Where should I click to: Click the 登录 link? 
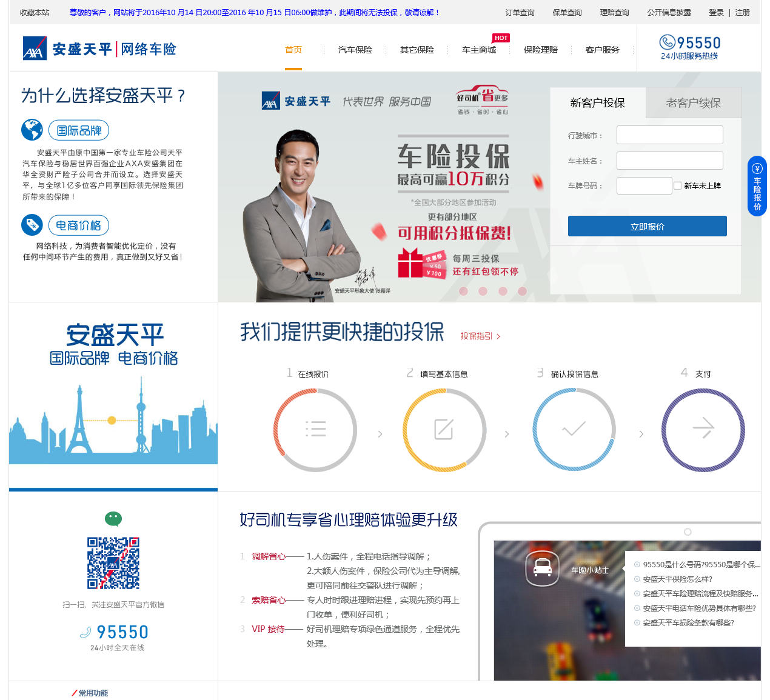[x=716, y=12]
